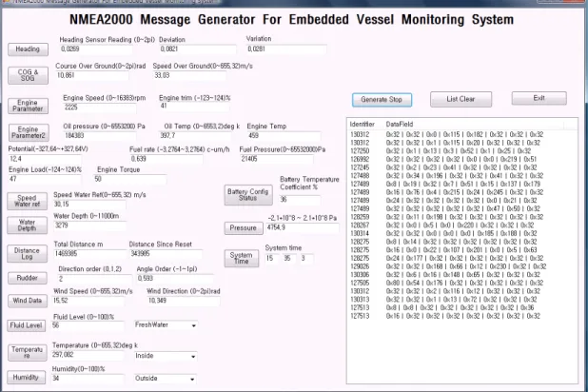
Task: Click the Exit button
Action: pos(539,98)
